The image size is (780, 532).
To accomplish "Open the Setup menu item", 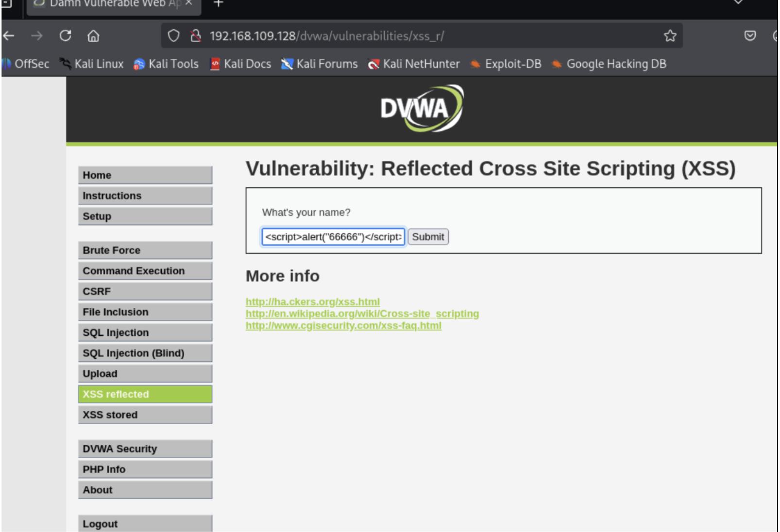I will [145, 216].
